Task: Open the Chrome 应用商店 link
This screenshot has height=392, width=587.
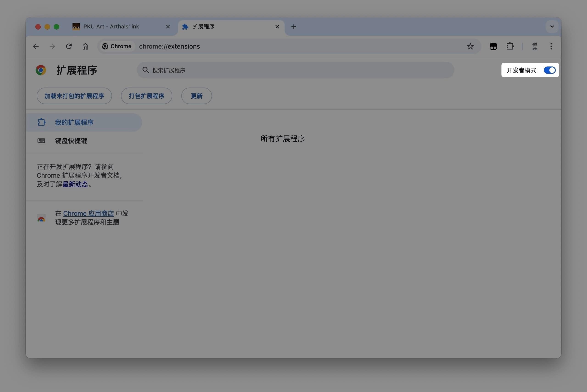Action: (88, 213)
